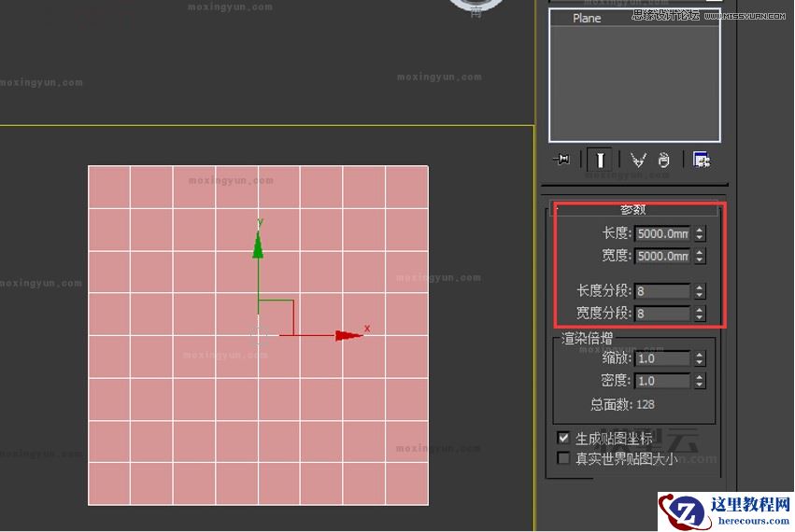
Task: Click the 缩放 value field
Action: pyautogui.click(x=662, y=358)
